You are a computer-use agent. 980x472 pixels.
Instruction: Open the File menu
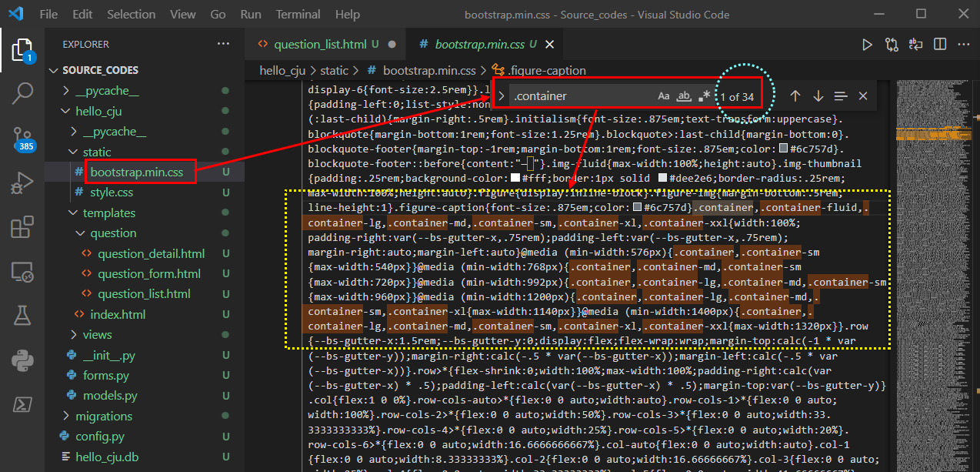[x=48, y=14]
